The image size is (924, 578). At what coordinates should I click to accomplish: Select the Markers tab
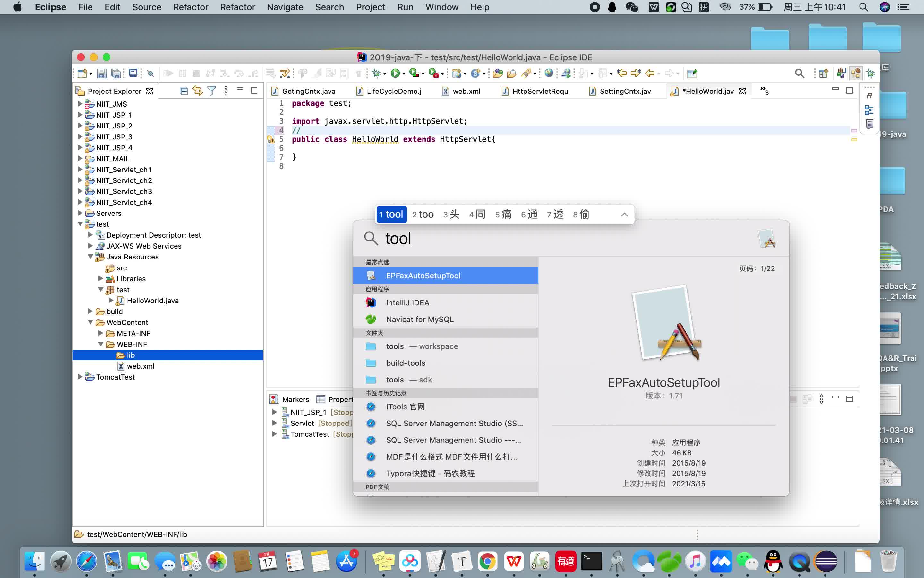289,399
